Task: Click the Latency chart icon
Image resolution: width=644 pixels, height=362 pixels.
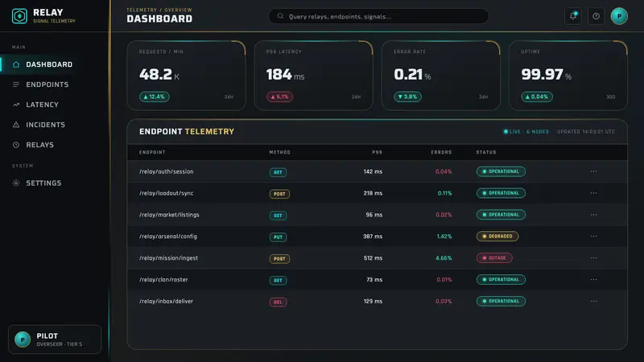Action: click(16, 105)
